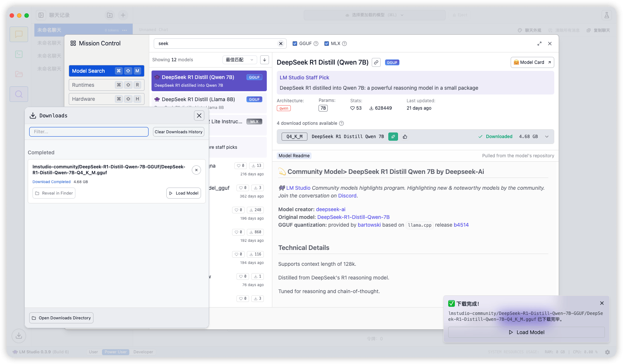Focus the downloads Filter field
The height and width of the screenshot is (364, 623).
89,132
